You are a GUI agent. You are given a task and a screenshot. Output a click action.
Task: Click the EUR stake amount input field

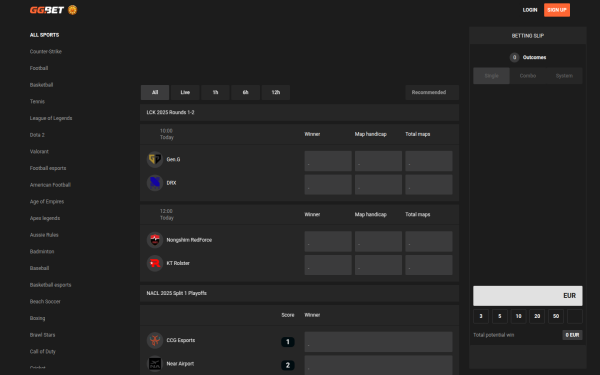click(528, 296)
